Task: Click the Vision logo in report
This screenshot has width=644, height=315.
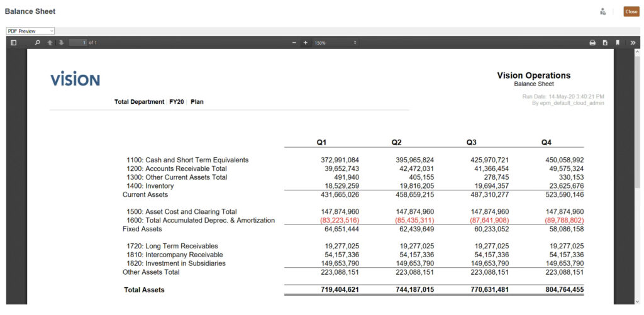Action: tap(75, 79)
